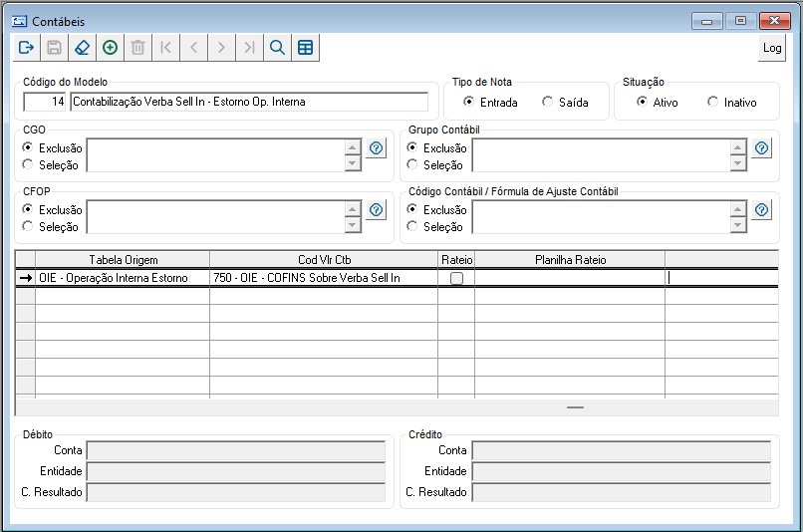Click CFOP list scroll up arrow

pos(353,209)
